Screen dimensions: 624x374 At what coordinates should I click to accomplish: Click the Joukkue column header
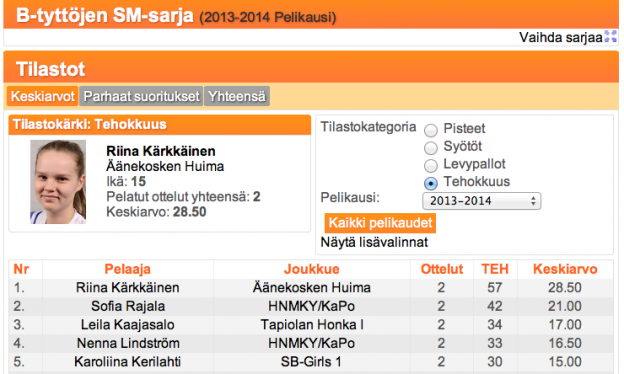click(x=312, y=269)
